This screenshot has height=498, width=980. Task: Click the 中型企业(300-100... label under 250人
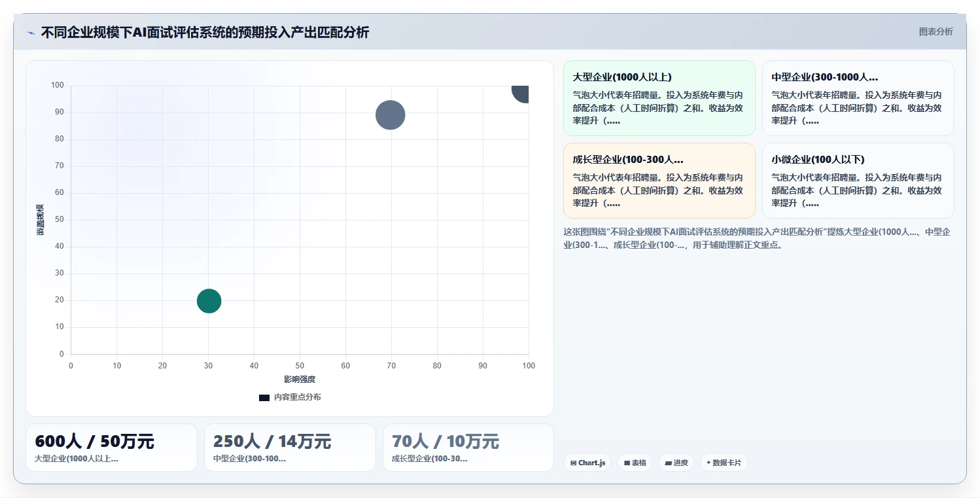coord(250,459)
